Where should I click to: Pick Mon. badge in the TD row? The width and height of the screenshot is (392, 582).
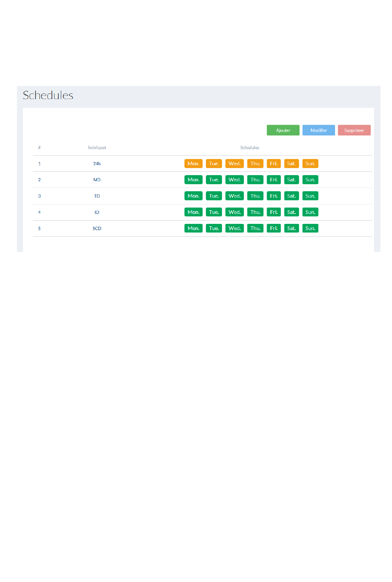(194, 196)
